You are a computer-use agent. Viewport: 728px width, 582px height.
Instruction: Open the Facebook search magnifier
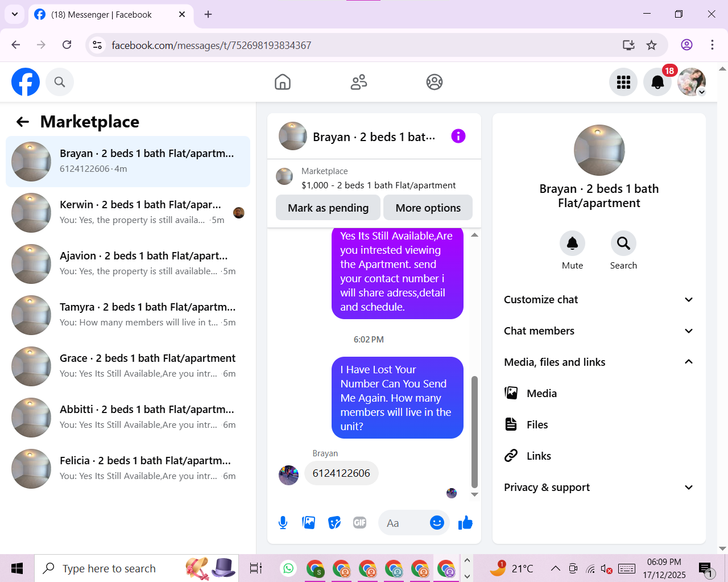coord(60,82)
